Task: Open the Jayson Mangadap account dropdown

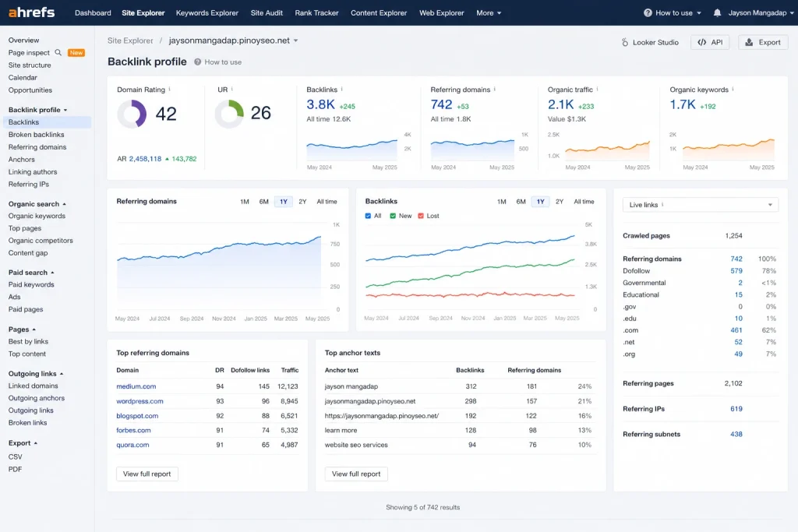Action: (x=761, y=12)
